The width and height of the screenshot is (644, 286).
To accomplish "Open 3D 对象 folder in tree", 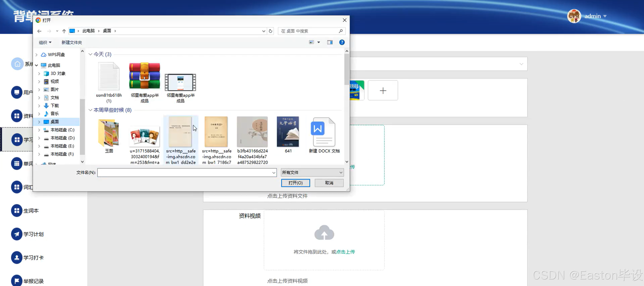I will point(58,73).
